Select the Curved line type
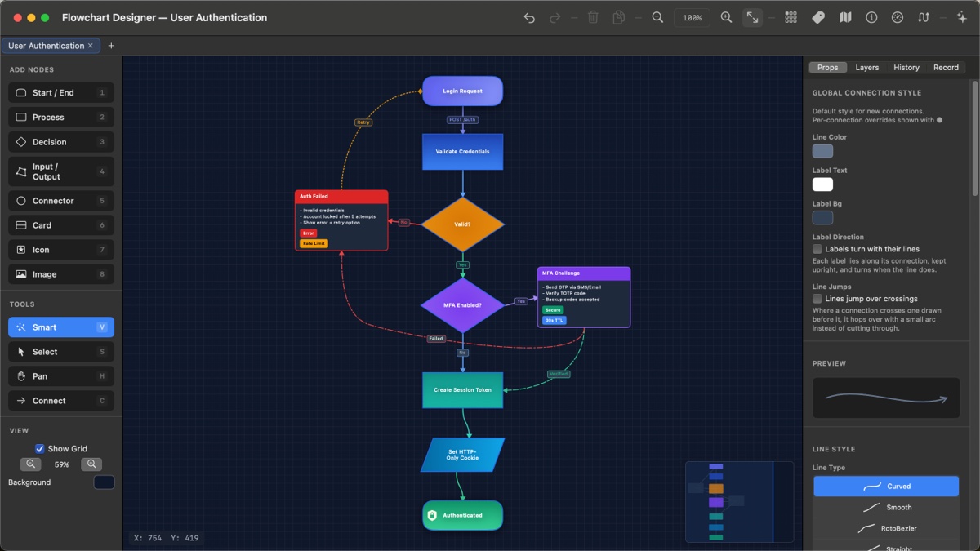The width and height of the screenshot is (980, 551). tap(886, 487)
